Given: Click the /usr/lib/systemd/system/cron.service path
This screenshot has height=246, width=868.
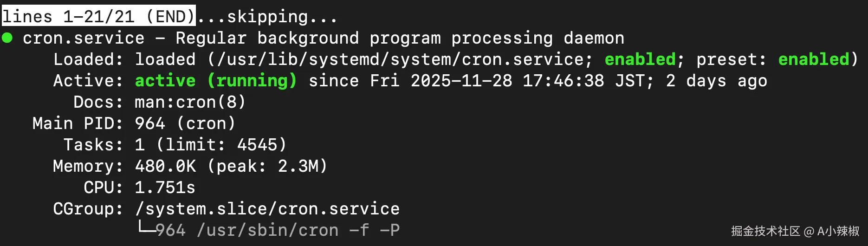Looking at the screenshot, I should [x=399, y=59].
